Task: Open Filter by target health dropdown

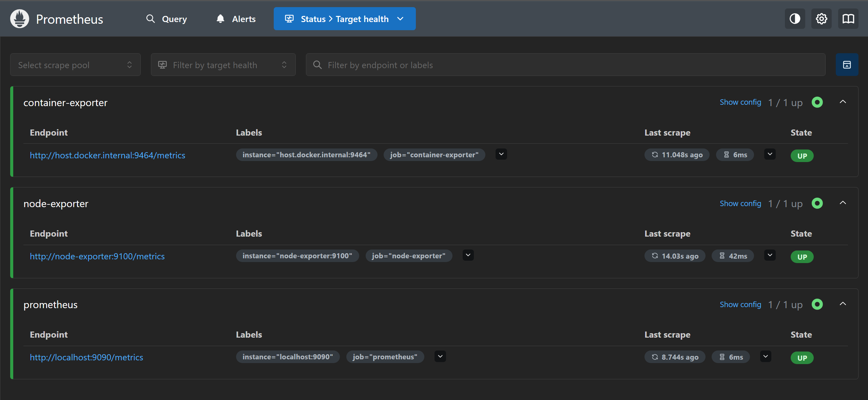Action: [223, 64]
